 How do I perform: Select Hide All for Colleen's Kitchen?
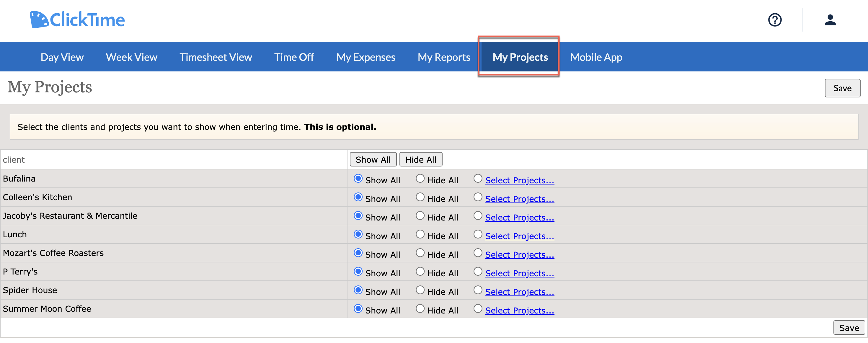[x=420, y=197]
